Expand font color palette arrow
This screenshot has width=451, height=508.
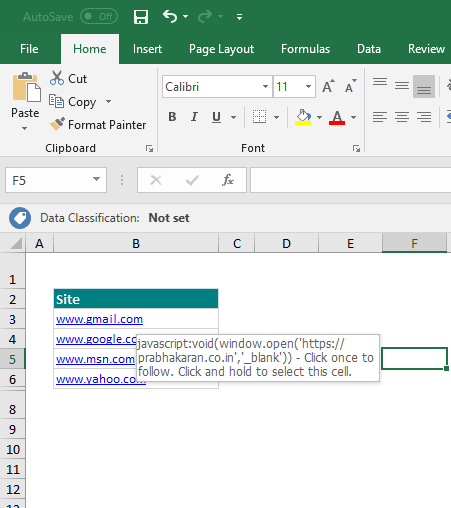pyautogui.click(x=354, y=117)
